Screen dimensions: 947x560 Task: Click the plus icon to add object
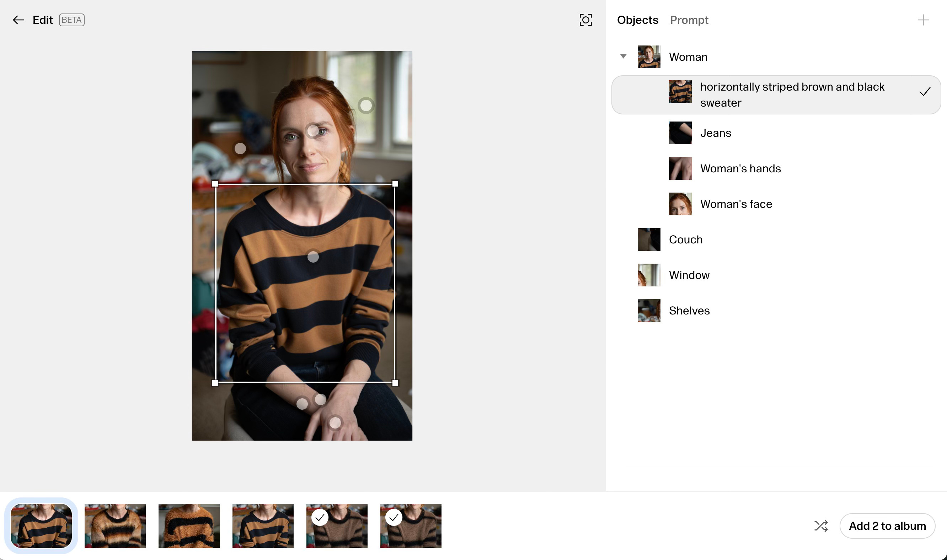coord(923,20)
